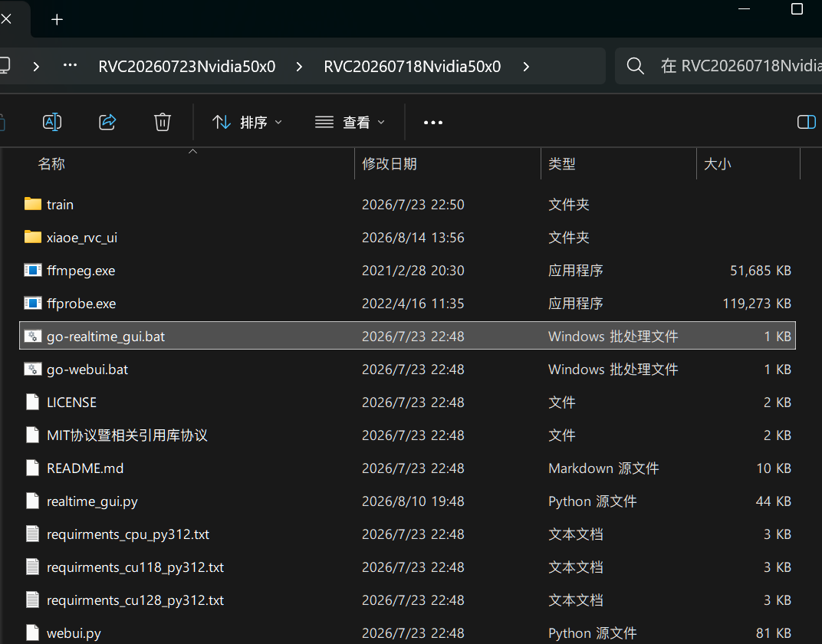Click the 119,273 KB size value
The image size is (822, 644).
click(757, 304)
